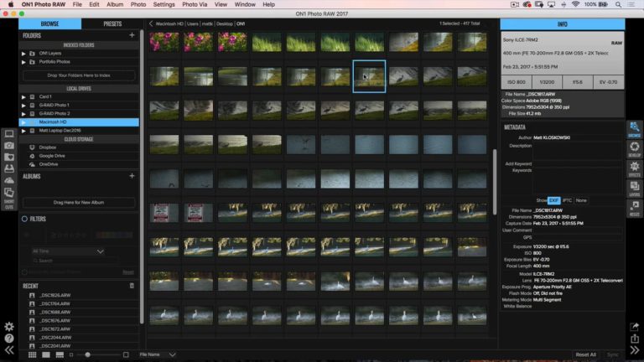Clear the Recent list with trash icon
This screenshot has width=644, height=362.
(132, 286)
